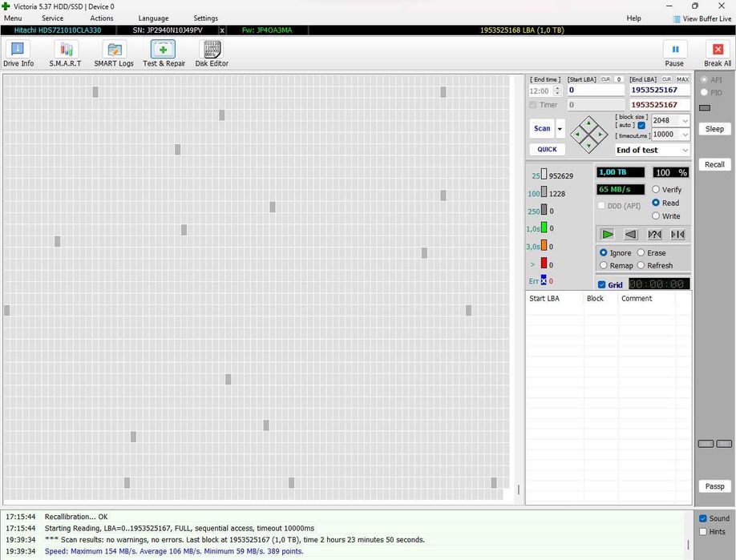Open the S.M.A.R.T toolbar icon
736x560 pixels.
65,53
